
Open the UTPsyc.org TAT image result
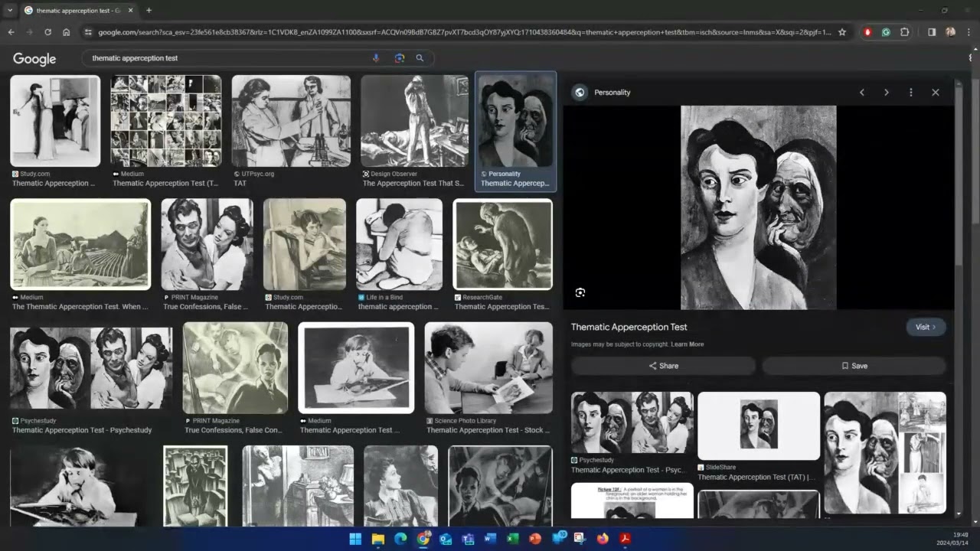[x=291, y=121]
